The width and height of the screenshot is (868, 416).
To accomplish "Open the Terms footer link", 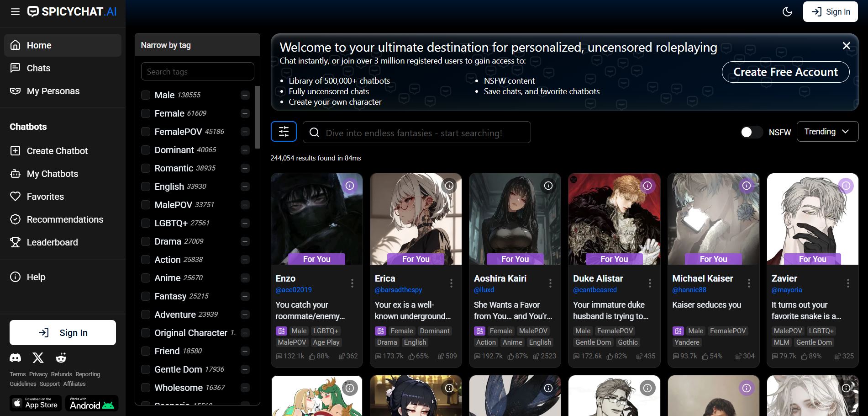I will tap(18, 374).
